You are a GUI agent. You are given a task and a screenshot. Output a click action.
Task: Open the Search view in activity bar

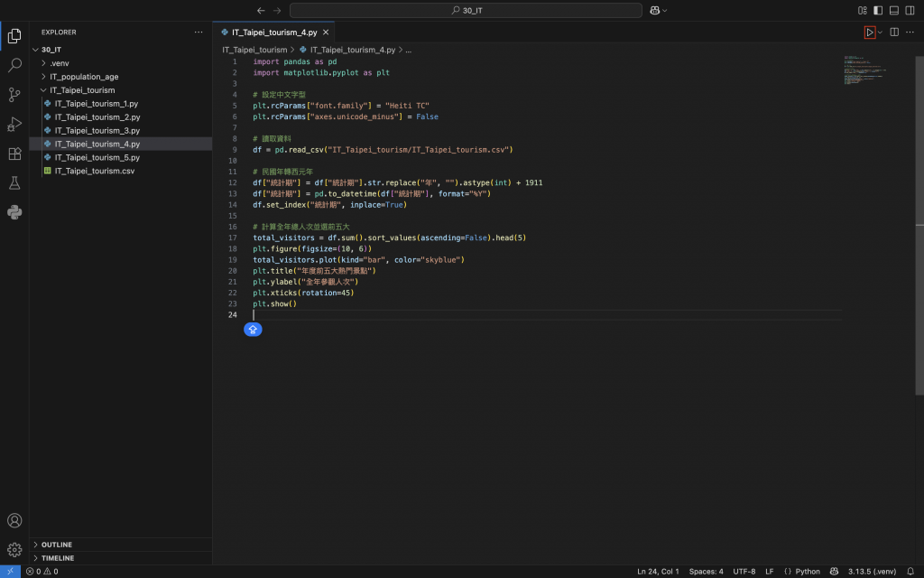point(14,65)
